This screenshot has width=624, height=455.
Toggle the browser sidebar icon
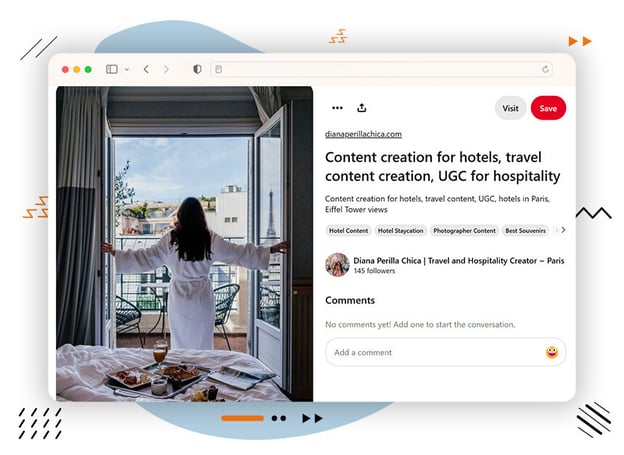pyautogui.click(x=112, y=69)
